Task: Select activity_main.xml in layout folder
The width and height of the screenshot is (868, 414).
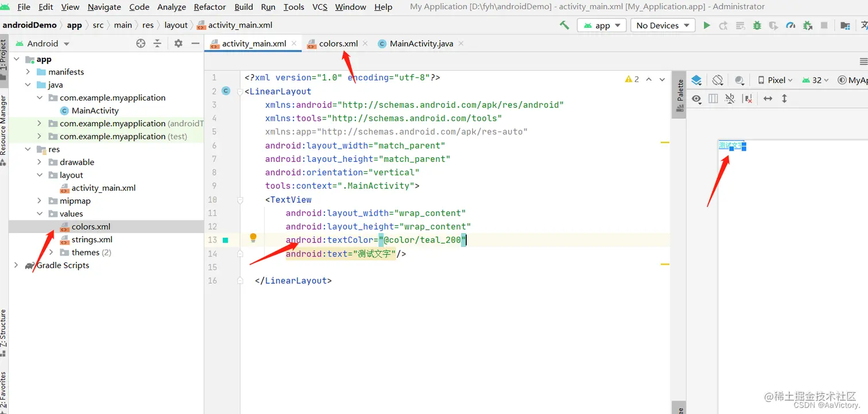Action: (103, 188)
